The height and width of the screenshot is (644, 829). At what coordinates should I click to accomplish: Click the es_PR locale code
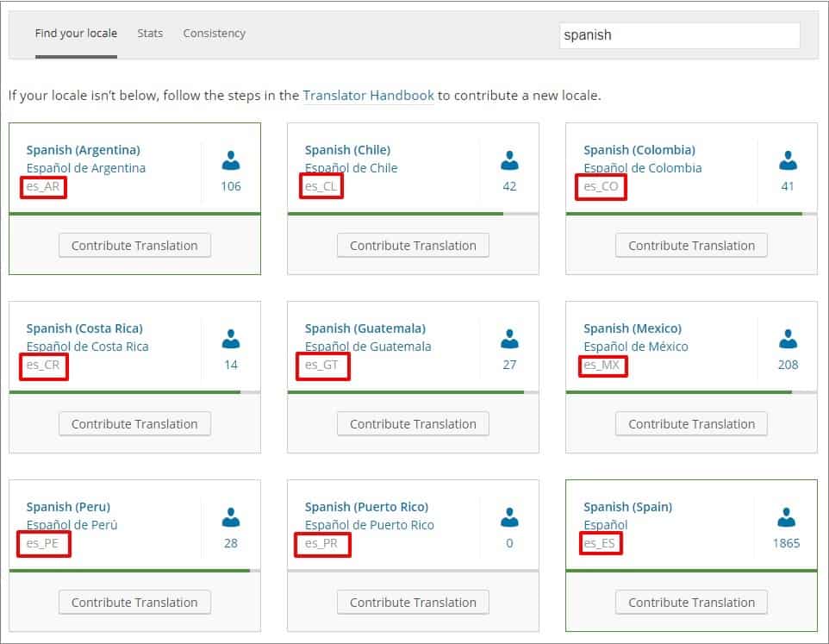(321, 543)
